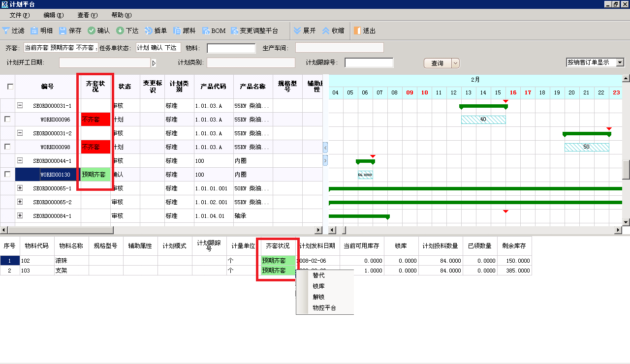
Task: Click the Gantt vertical scrollbar thumb
Action: click(x=626, y=170)
